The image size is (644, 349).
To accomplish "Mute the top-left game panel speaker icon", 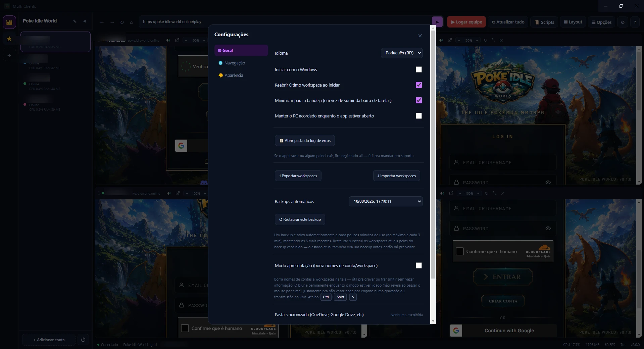I will [x=168, y=40].
